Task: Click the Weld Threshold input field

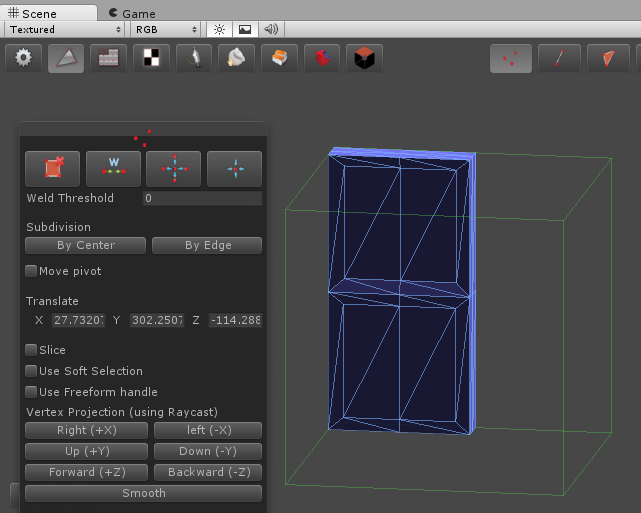Action: (201, 198)
